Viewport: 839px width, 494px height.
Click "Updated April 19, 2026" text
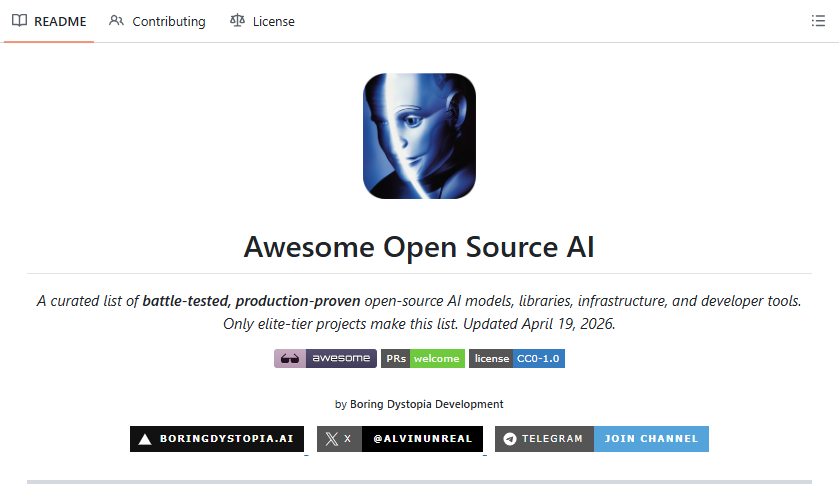point(539,324)
